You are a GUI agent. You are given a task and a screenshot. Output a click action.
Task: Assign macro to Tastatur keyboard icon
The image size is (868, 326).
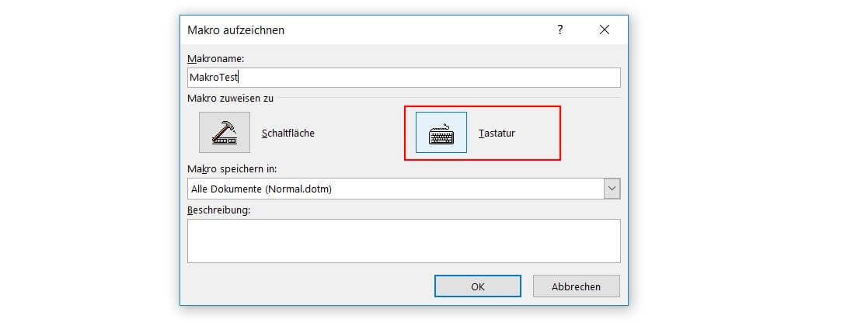(x=441, y=133)
